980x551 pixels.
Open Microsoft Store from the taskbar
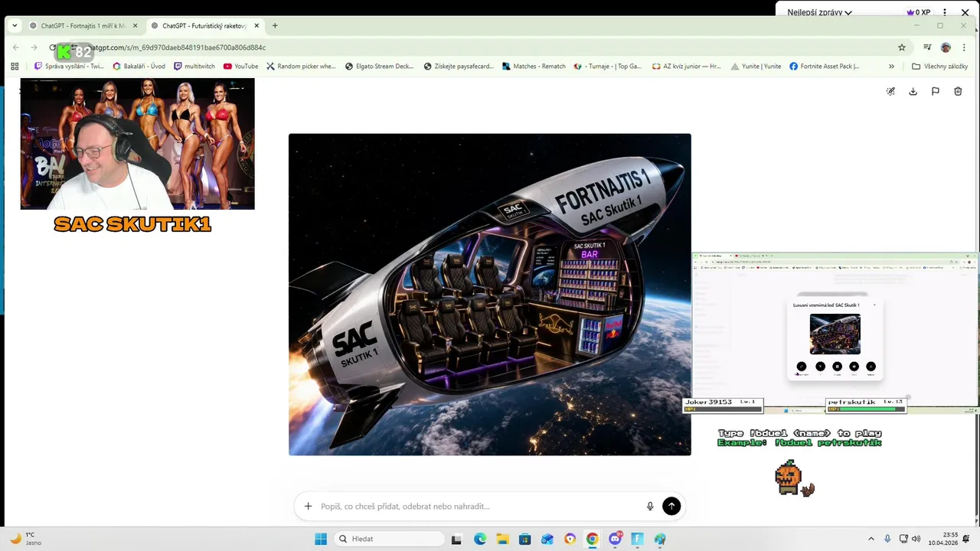click(x=524, y=539)
